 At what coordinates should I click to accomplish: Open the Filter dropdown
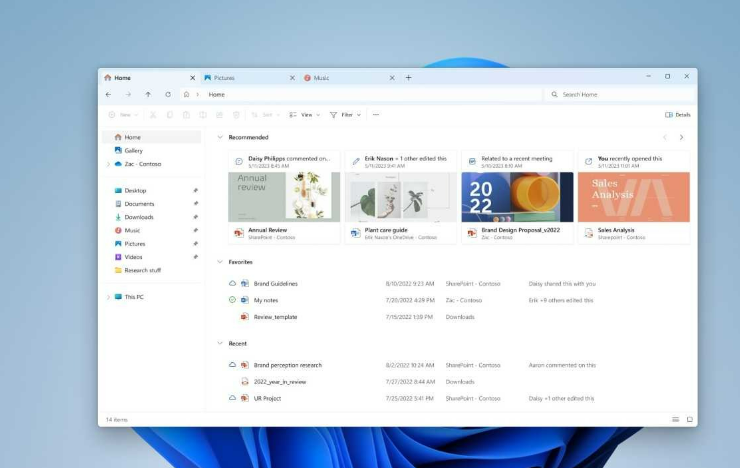(x=345, y=115)
